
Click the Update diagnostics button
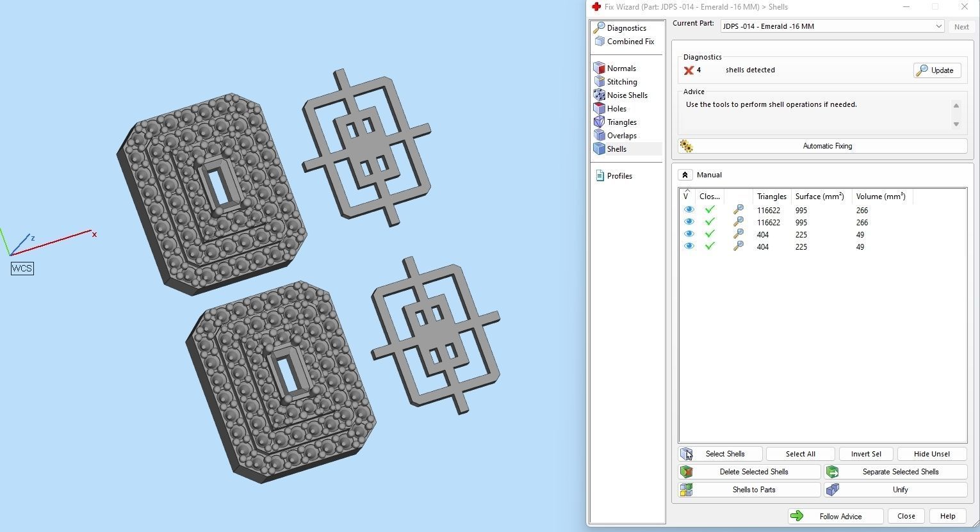937,70
